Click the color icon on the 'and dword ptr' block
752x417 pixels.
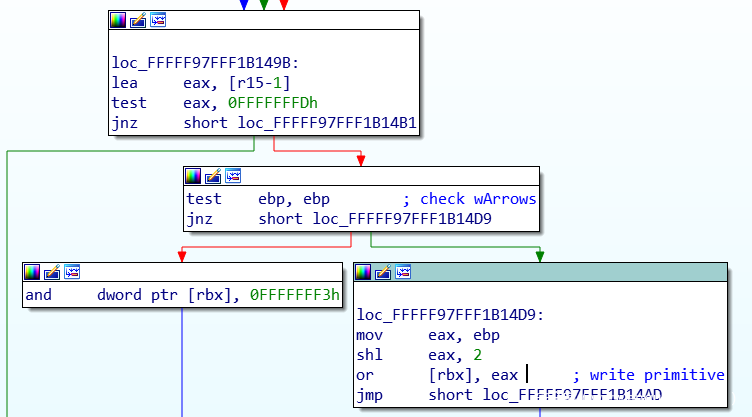point(32,272)
